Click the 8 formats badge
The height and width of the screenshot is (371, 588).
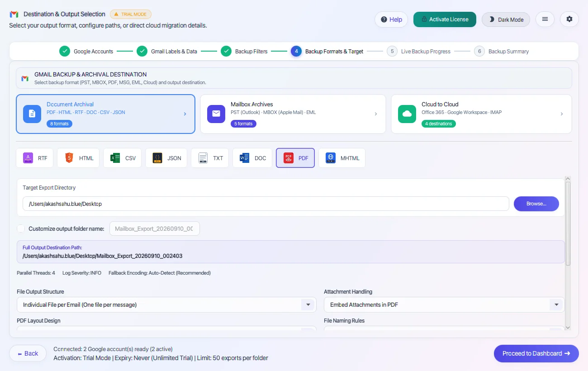(59, 124)
